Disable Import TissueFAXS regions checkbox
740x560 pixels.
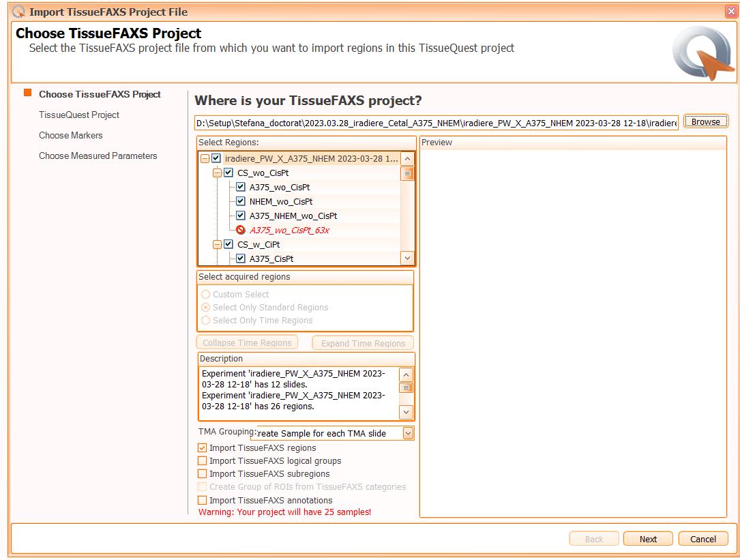tap(202, 447)
